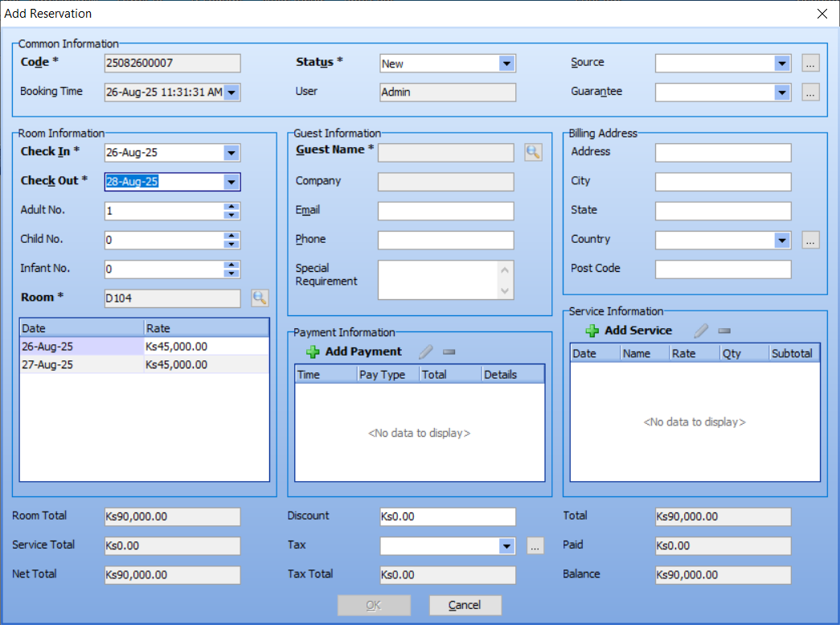This screenshot has height=625, width=840.
Task: Click the Source ellipsis browse button
Action: click(810, 64)
